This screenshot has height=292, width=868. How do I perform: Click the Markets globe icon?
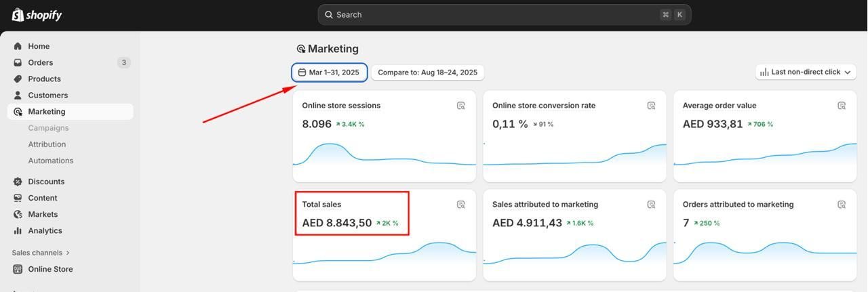click(18, 214)
